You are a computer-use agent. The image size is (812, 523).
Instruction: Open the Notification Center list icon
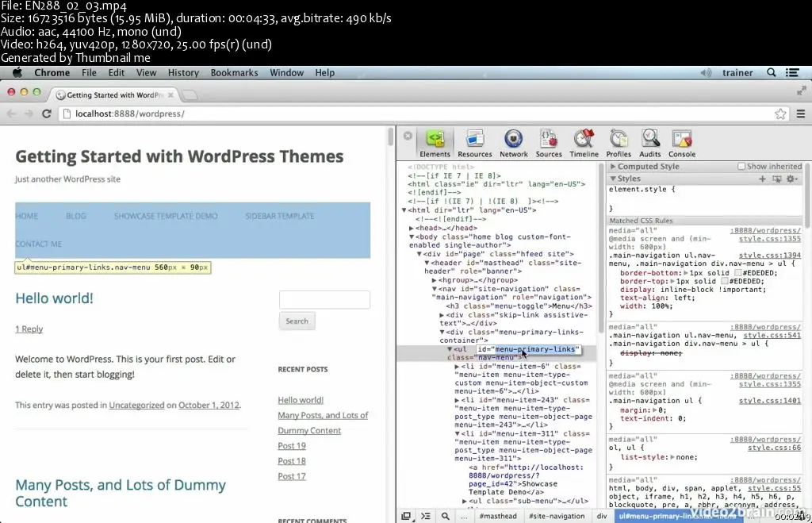[x=792, y=72]
